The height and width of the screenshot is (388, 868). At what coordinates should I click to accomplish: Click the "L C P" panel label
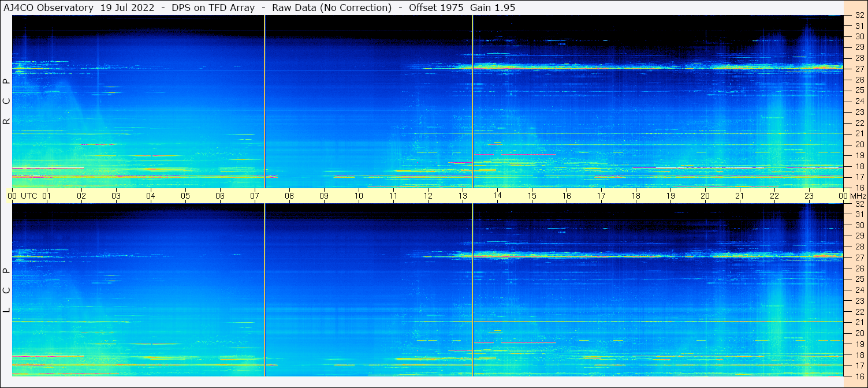pos(6,290)
